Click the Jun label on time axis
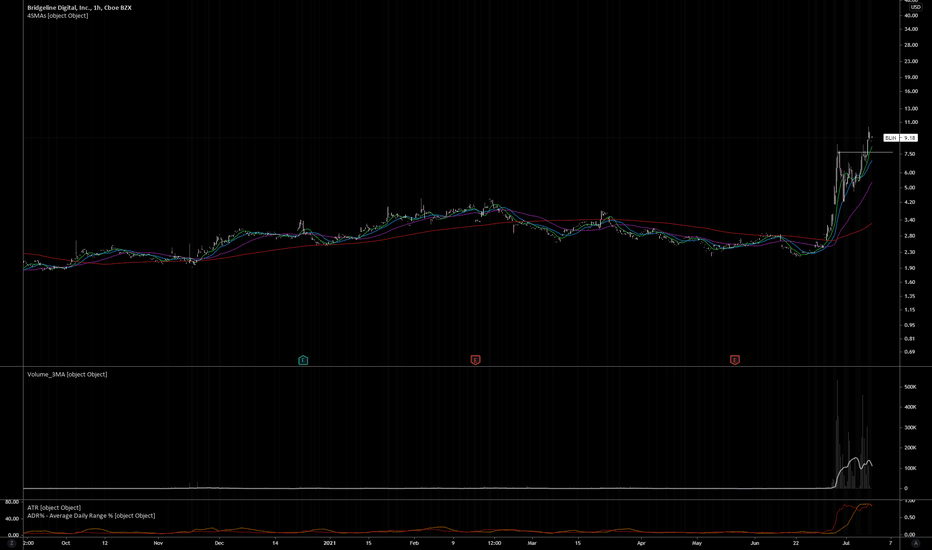This screenshot has width=932, height=550. point(755,543)
